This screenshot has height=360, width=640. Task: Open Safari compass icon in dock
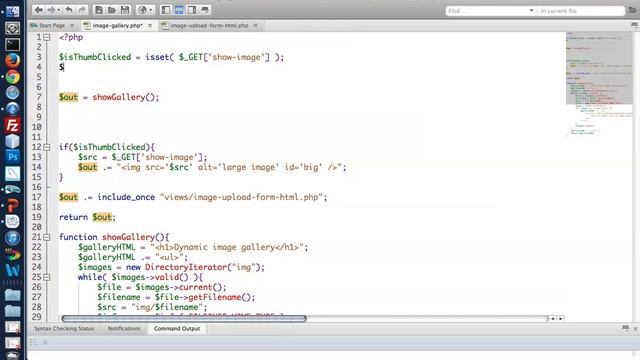click(x=12, y=93)
